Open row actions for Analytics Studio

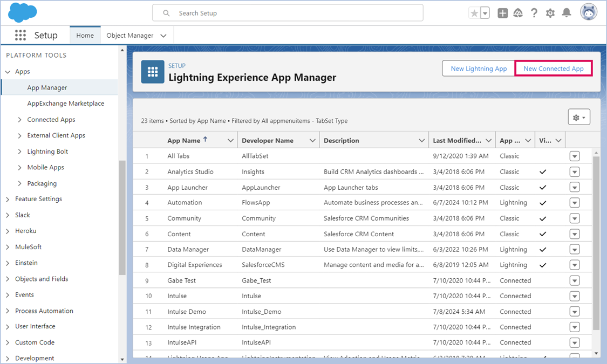575,171
